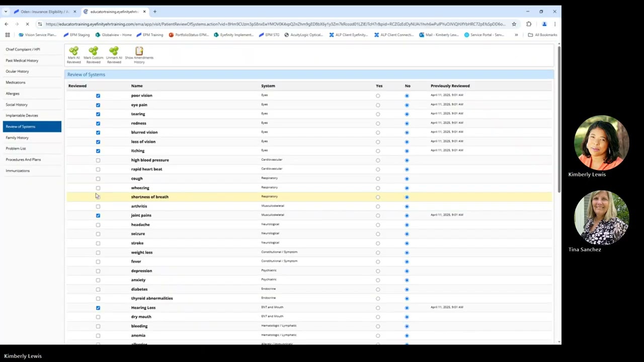644x362 pixels.
Task: Click the blurred vision row name
Action: pos(144,132)
